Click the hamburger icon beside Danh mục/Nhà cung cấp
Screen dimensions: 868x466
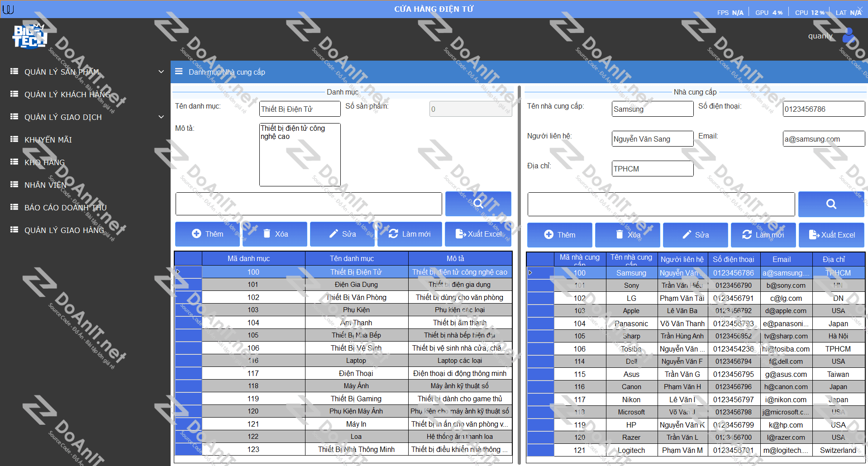click(x=179, y=72)
